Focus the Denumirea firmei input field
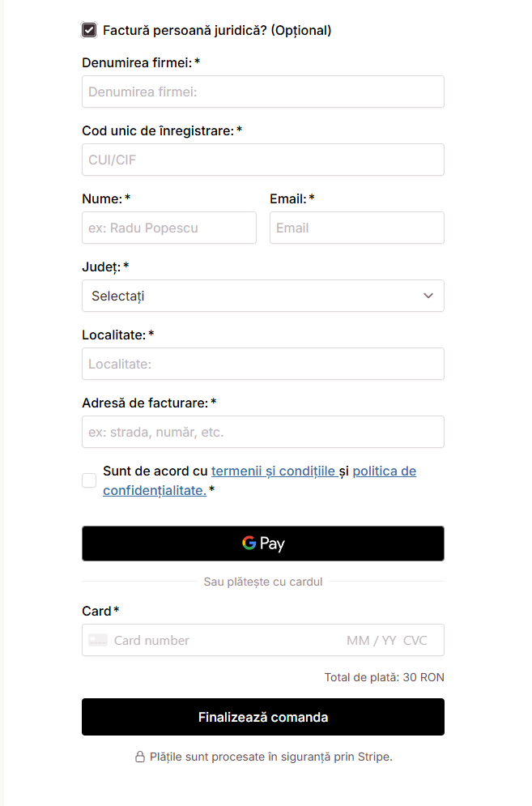The height and width of the screenshot is (806, 532). pos(262,92)
